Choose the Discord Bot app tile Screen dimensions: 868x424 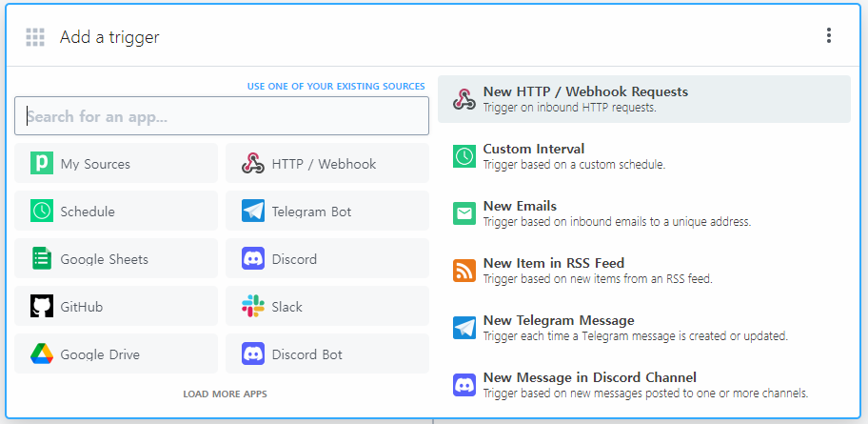tap(327, 353)
